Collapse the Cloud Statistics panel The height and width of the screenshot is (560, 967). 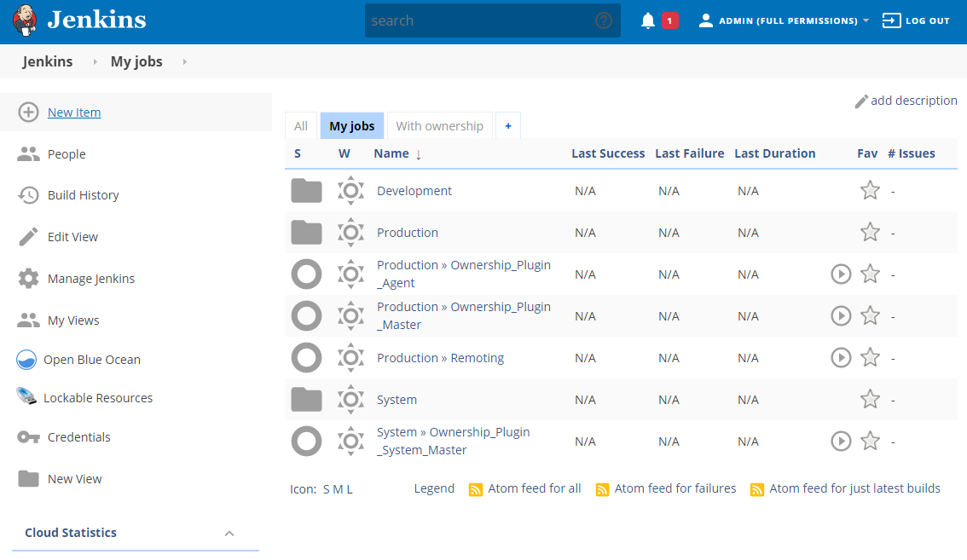click(x=229, y=534)
